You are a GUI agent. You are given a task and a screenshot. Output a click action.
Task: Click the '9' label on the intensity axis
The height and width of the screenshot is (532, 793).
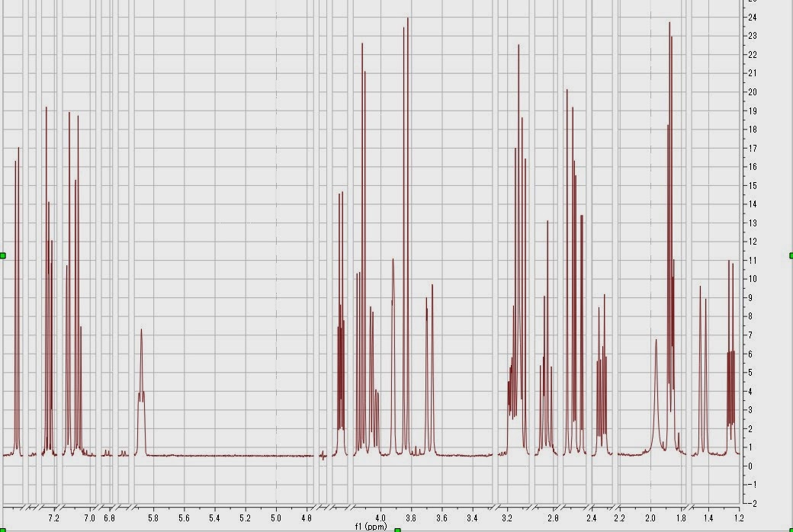tap(750, 298)
